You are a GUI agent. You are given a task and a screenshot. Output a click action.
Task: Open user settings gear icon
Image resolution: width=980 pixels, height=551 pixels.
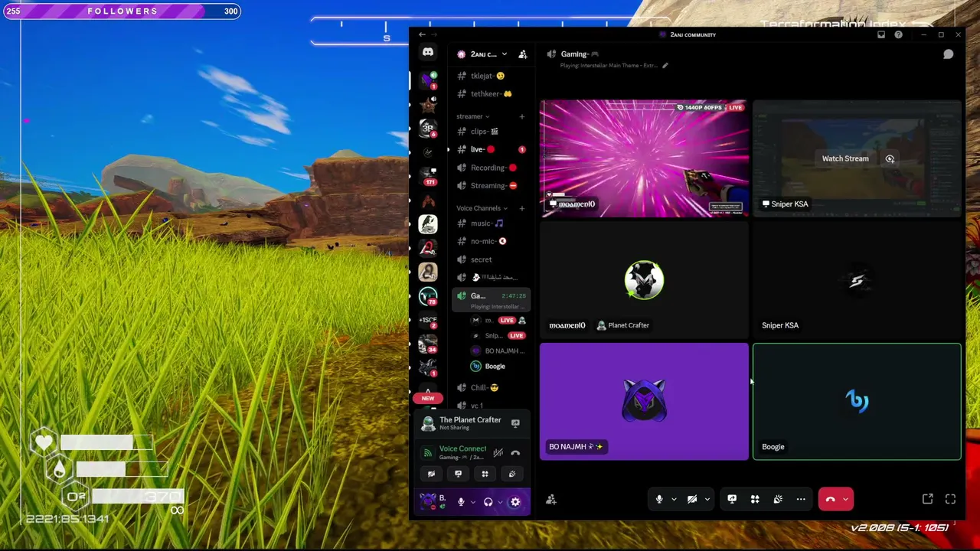(515, 502)
